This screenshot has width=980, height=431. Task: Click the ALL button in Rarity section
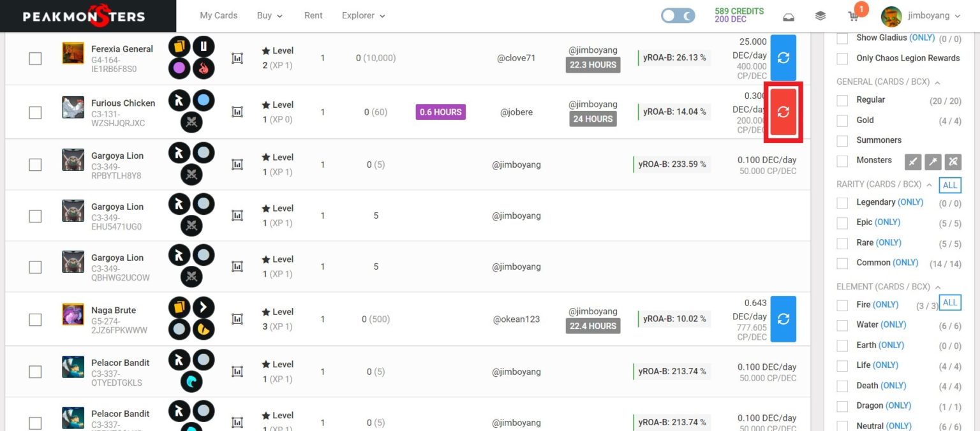950,185
